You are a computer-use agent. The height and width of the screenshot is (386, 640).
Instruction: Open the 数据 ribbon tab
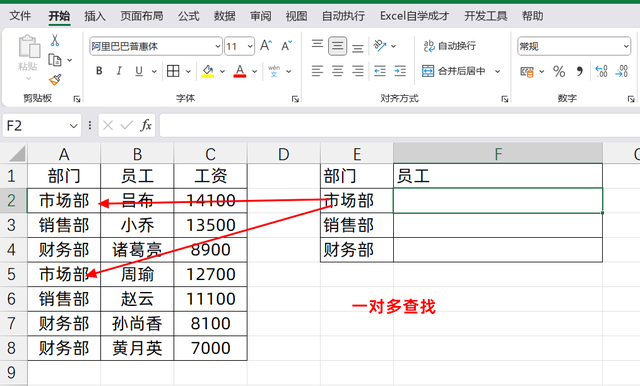[224, 16]
